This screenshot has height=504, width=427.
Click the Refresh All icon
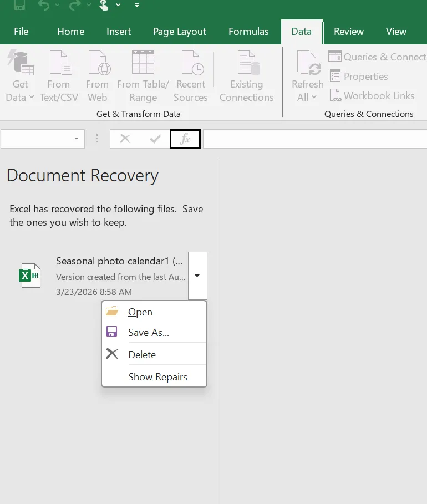point(308,62)
